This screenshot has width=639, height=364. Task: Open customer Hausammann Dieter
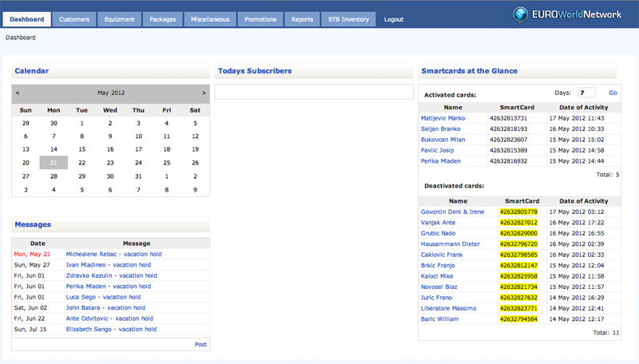tap(450, 244)
